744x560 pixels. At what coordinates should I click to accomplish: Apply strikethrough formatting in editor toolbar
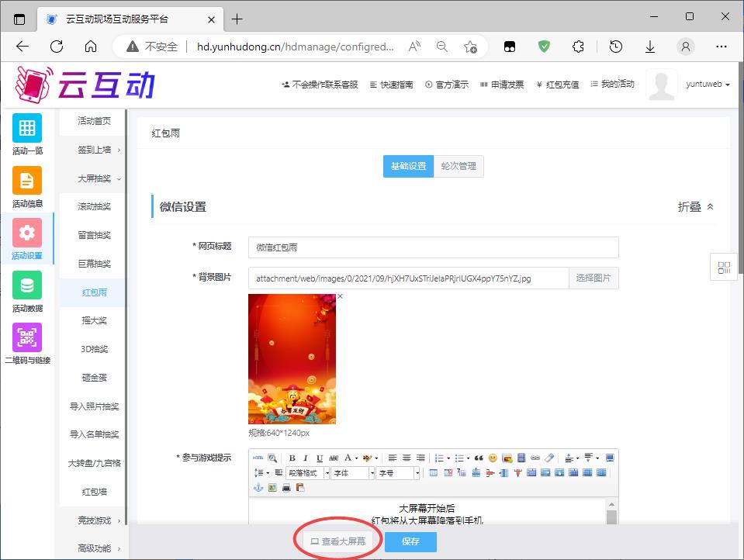[x=334, y=458]
